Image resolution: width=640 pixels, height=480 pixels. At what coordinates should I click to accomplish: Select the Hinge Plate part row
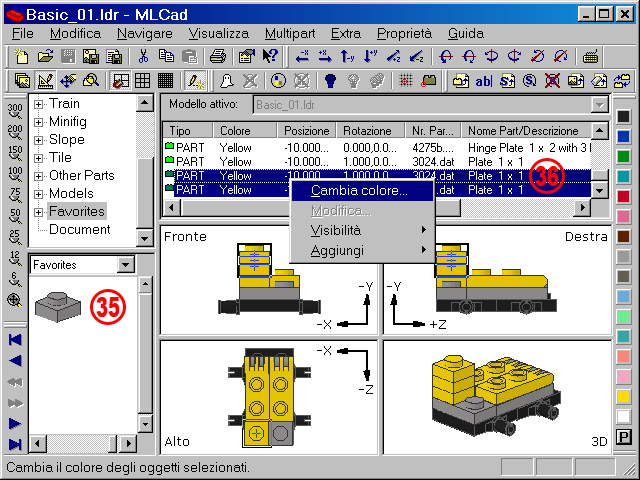pos(377,148)
